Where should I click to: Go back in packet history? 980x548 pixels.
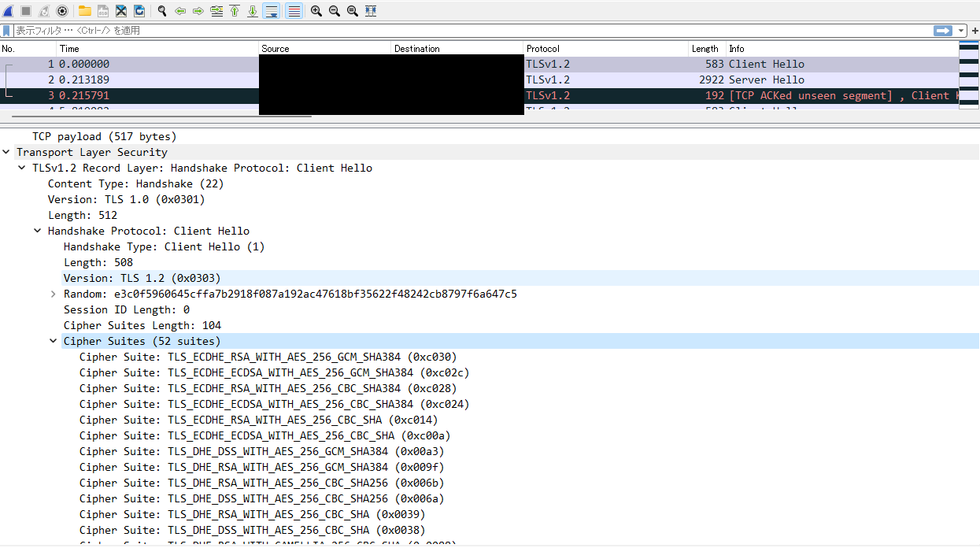tap(180, 11)
